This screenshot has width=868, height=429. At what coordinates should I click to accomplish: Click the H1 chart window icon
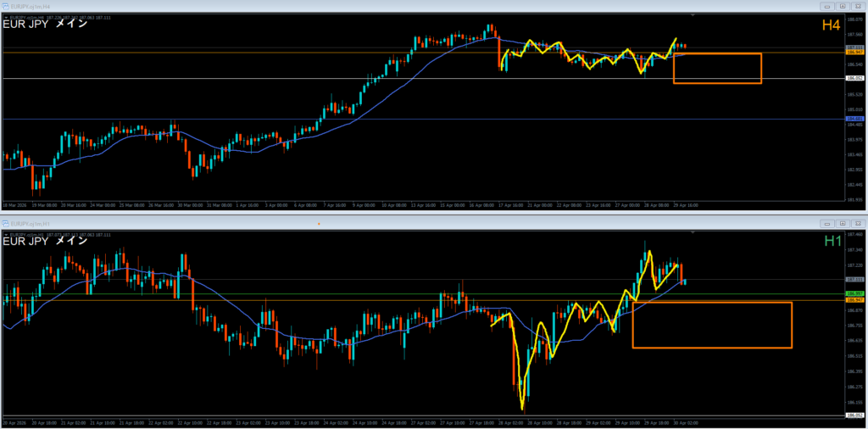(x=6, y=224)
